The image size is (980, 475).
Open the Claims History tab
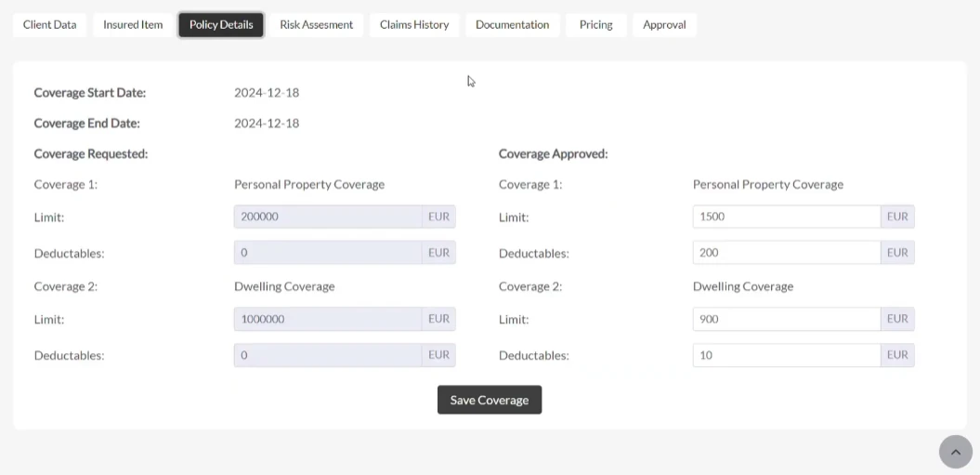[414, 25]
